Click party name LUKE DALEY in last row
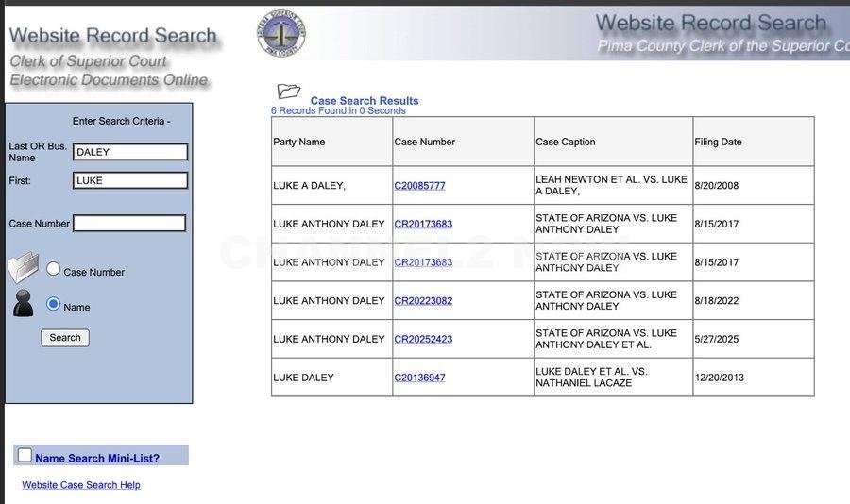 (x=303, y=378)
